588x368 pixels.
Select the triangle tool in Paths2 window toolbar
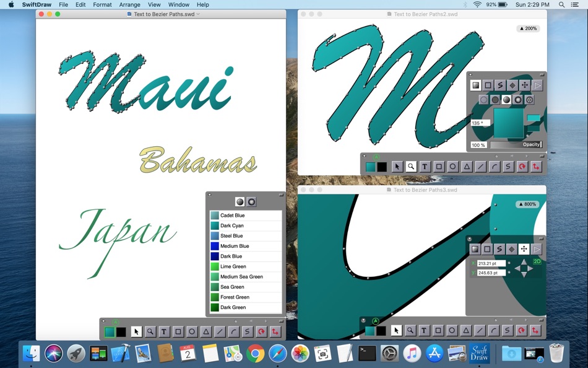(467, 167)
